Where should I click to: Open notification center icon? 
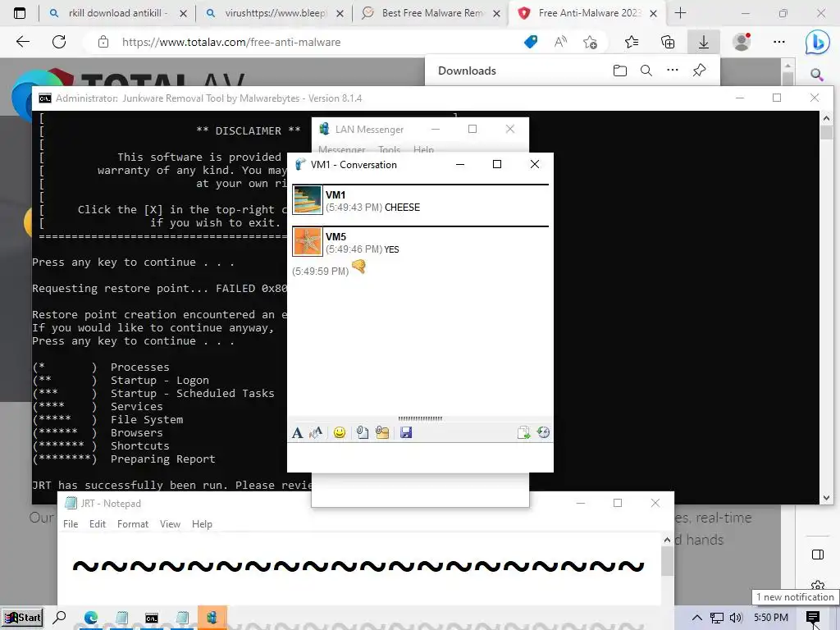coord(813,618)
